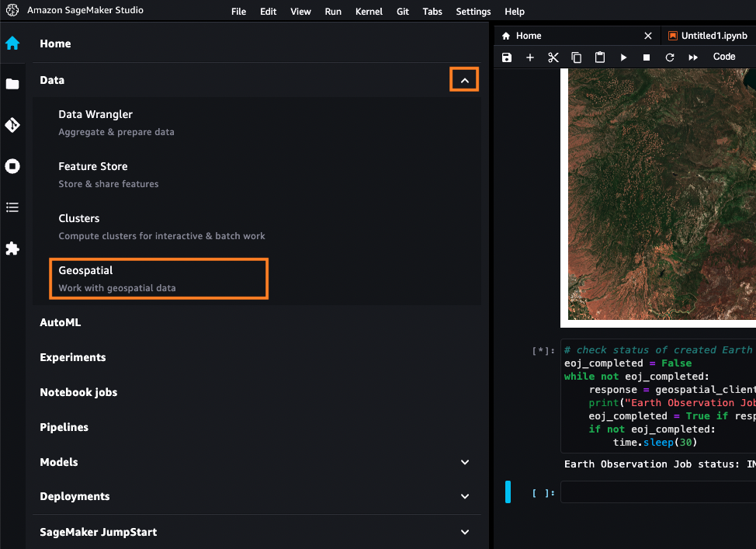Open the Help menu
This screenshot has width=756, height=549.
pyautogui.click(x=515, y=12)
